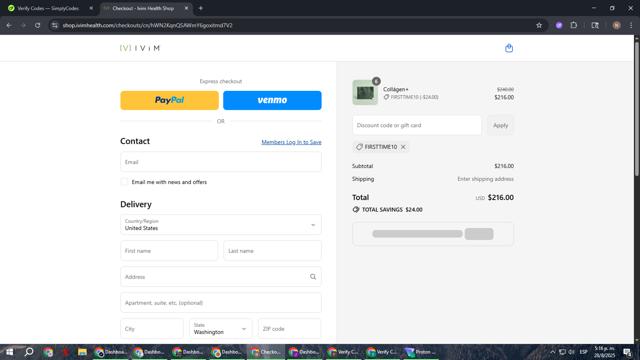Viewport: 640px width, 360px height.
Task: Click the IVIM logo
Action: coord(140,48)
